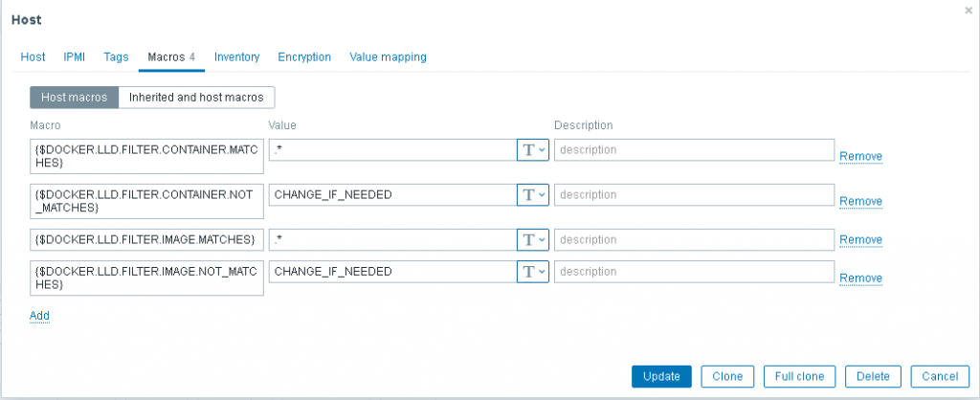Edit the CONTAINER.MATCHES macro name field

[x=146, y=156]
